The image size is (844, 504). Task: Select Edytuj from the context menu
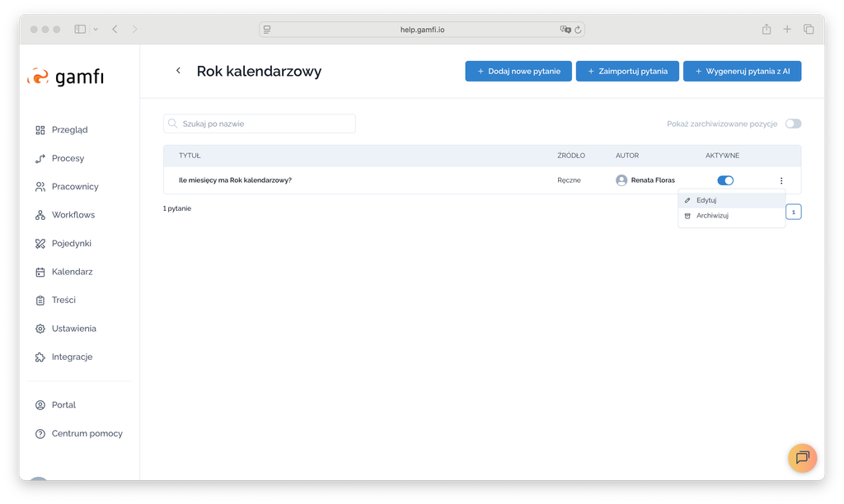coord(706,200)
